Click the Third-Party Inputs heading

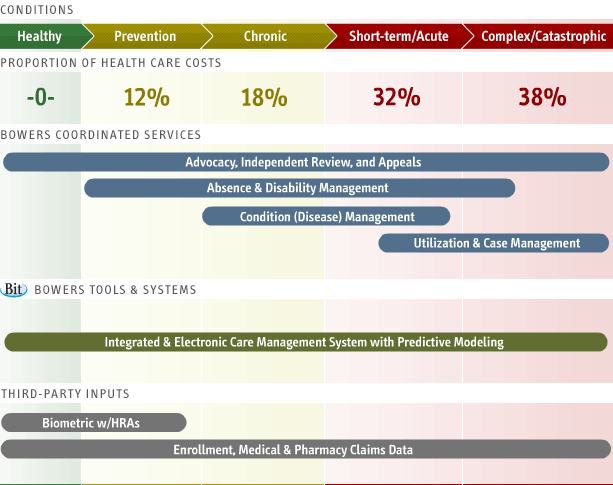pos(65,394)
